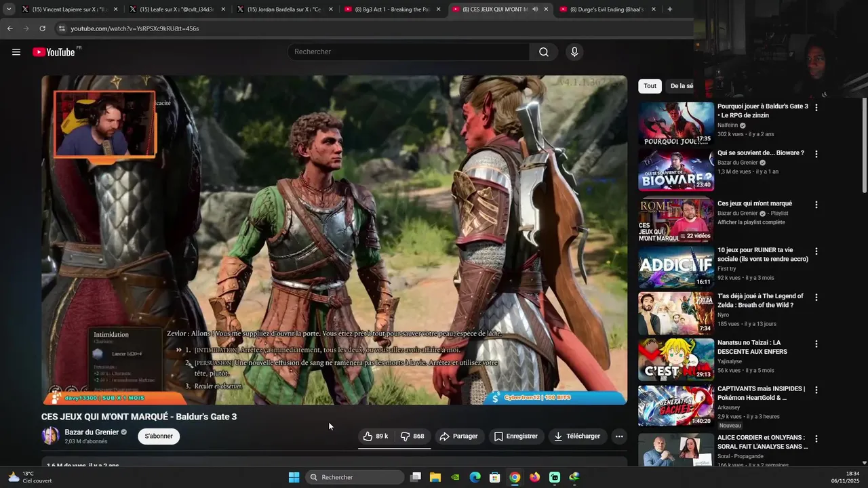
Task: Open File Explorer from the taskbar
Action: [x=435, y=477]
